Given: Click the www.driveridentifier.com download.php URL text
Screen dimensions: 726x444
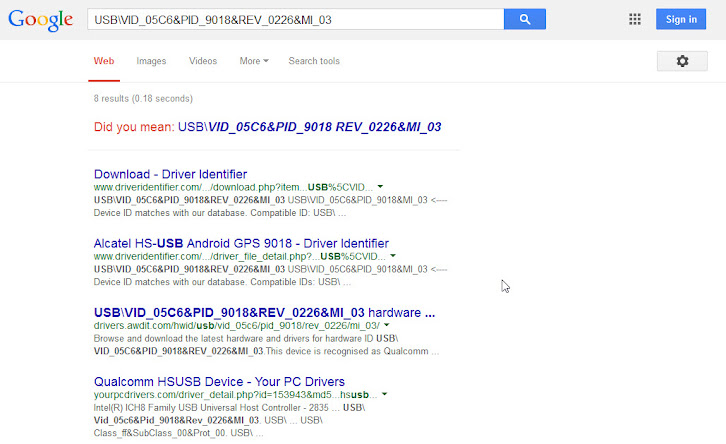Looking at the screenshot, I should pos(233,187).
